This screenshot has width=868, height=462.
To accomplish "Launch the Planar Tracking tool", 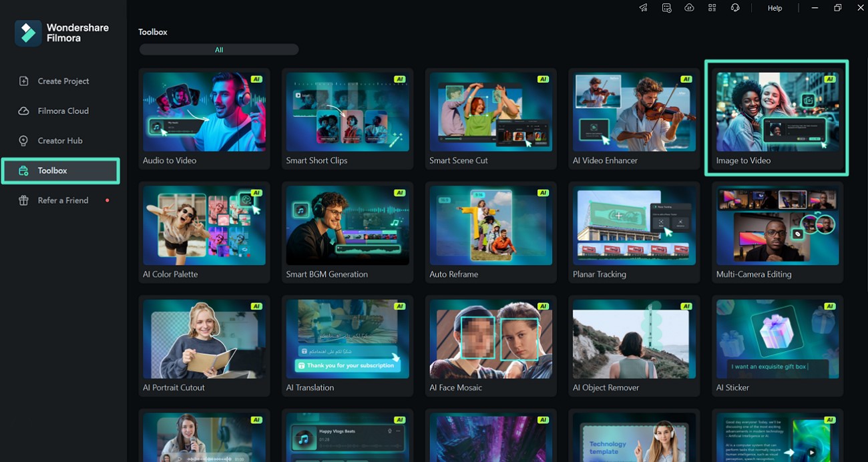I will click(634, 232).
